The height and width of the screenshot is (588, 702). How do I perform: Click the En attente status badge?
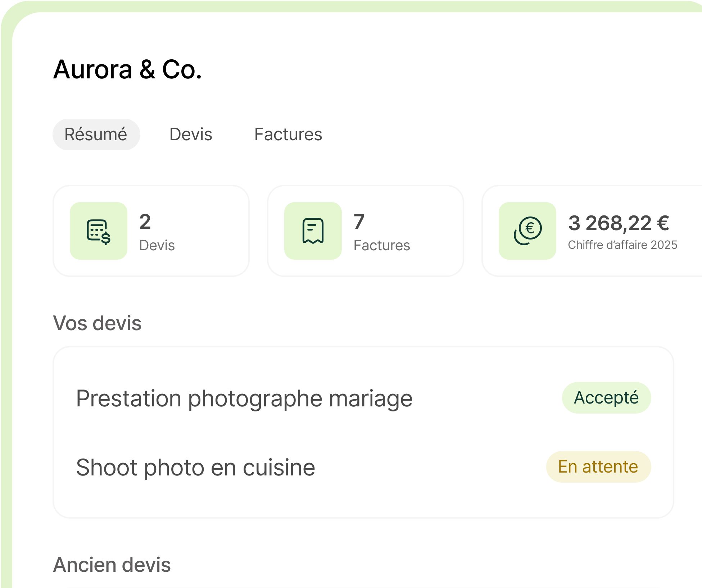pyautogui.click(x=598, y=467)
